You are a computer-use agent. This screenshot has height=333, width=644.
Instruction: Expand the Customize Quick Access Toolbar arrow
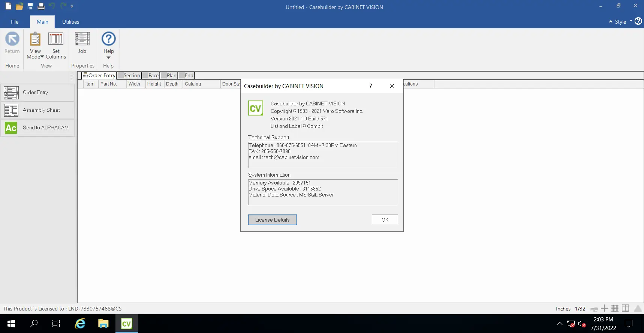tap(72, 6)
